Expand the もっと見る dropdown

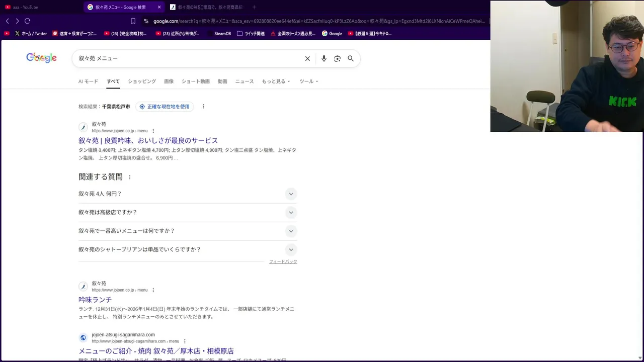[276, 81]
